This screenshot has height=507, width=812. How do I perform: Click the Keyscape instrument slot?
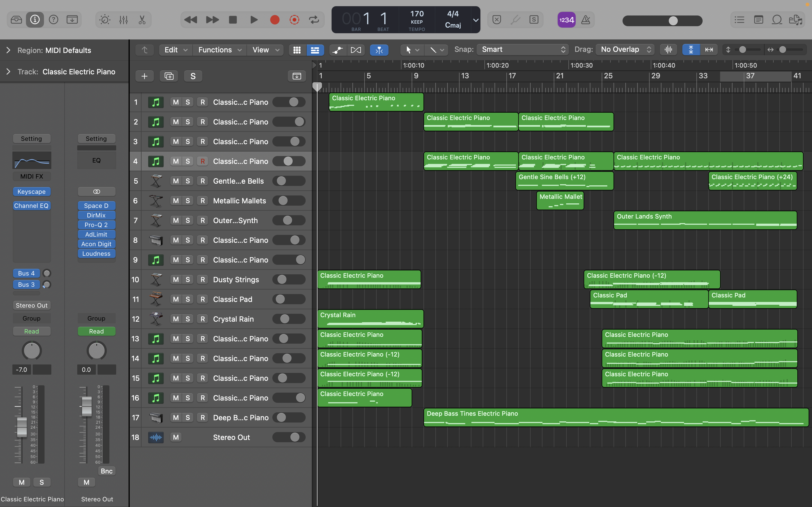pos(32,192)
